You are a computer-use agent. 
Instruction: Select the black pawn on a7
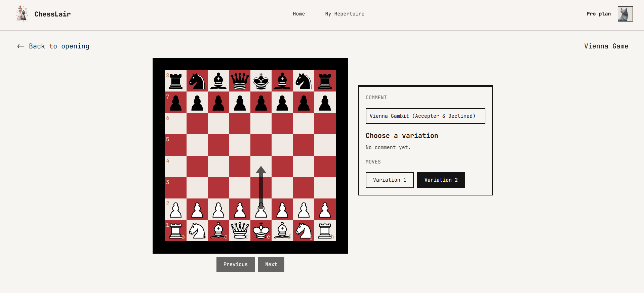tap(176, 103)
